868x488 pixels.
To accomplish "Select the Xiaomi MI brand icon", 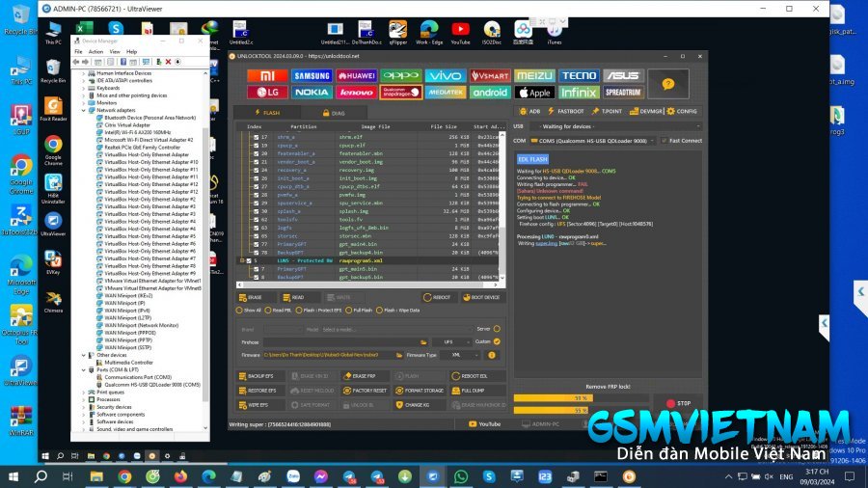I will [x=267, y=76].
